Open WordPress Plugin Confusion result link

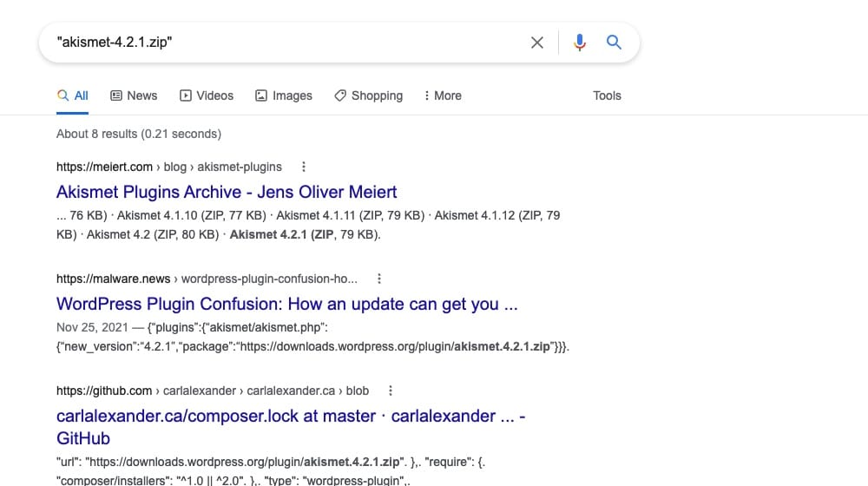(286, 304)
